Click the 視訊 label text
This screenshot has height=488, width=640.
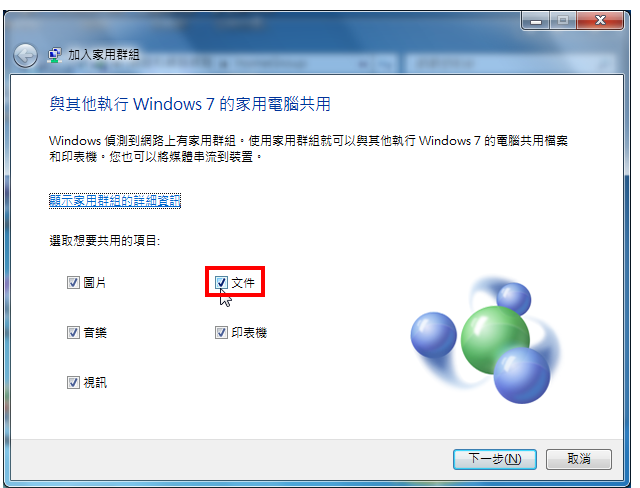tap(95, 382)
